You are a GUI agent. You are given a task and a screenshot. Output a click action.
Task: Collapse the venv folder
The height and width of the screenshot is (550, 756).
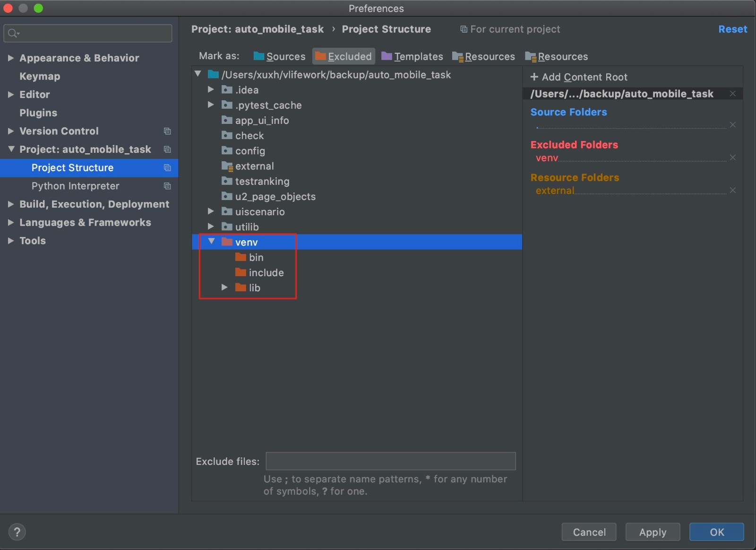pyautogui.click(x=211, y=242)
